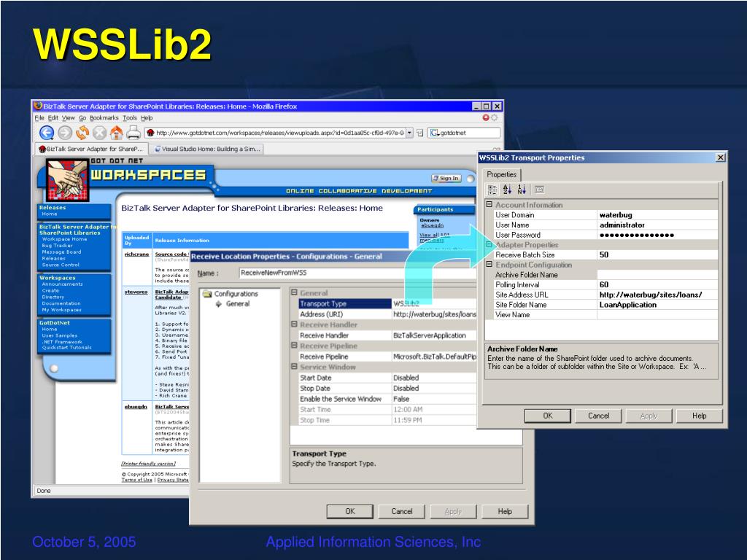This screenshot has width=747, height=560.
Task: Click Help in WSSLib2 Transport Properties
Action: pyautogui.click(x=700, y=416)
